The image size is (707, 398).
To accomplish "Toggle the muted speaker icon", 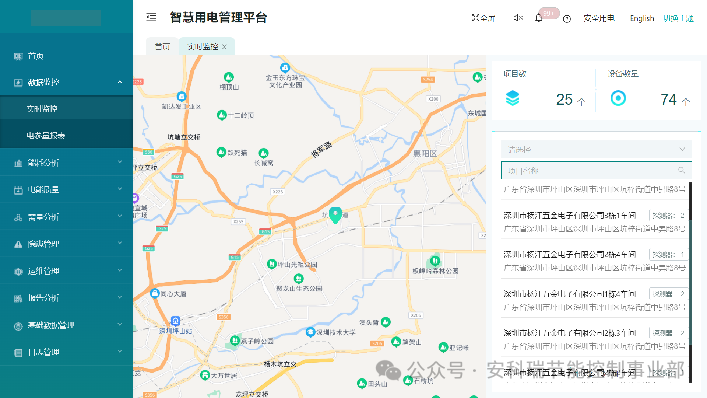I will (x=518, y=18).
